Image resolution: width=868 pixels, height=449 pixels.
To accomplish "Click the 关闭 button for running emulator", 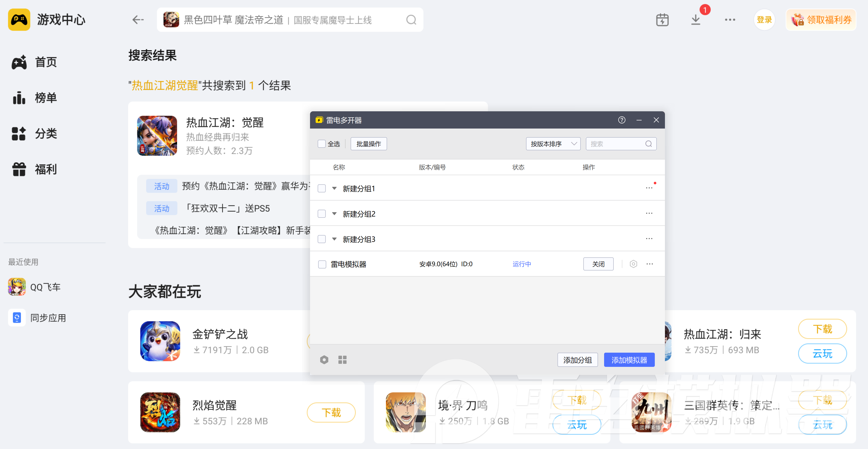I will [598, 264].
